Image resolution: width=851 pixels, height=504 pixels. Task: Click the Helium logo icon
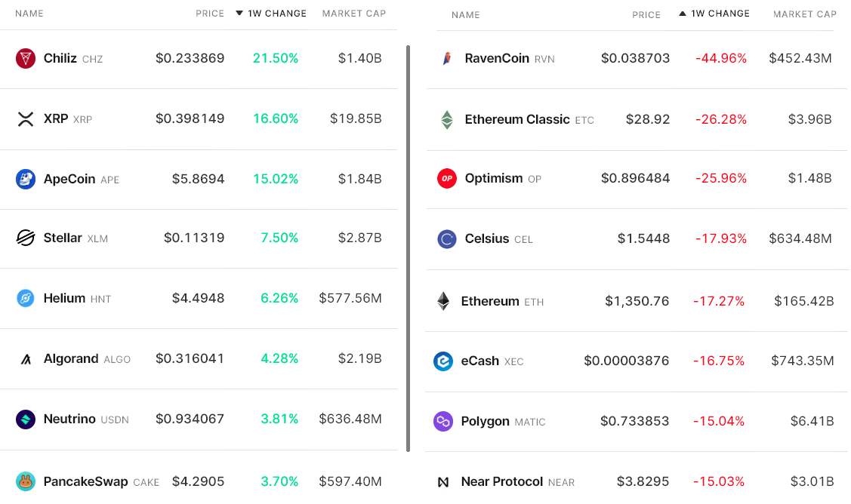[x=26, y=298]
